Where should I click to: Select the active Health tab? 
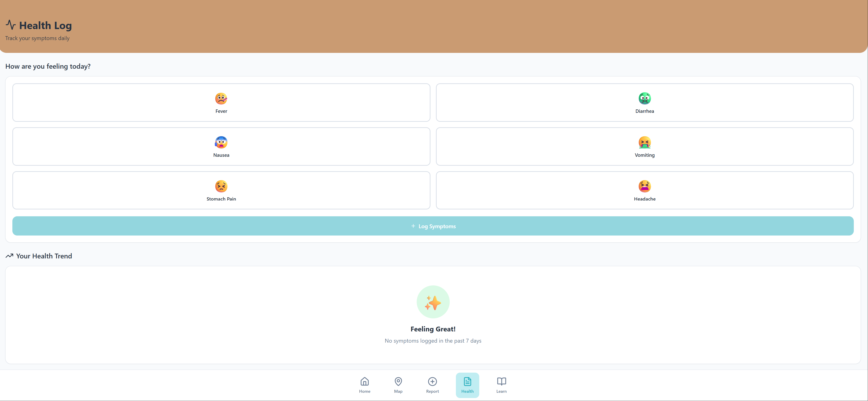[x=467, y=385]
